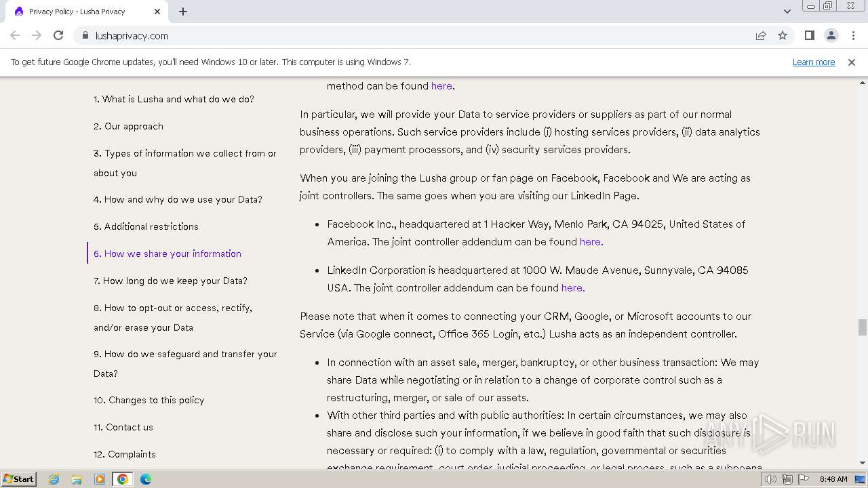Select the Privacy Policy - Lusha Privacy tab

point(86,12)
